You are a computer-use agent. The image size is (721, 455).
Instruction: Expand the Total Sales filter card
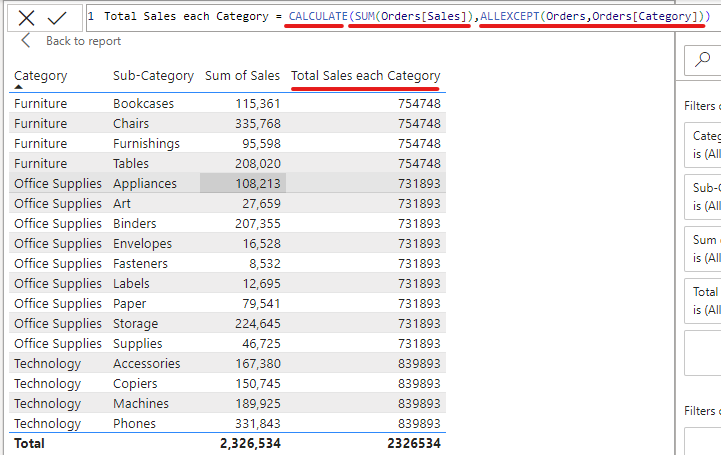click(x=705, y=301)
